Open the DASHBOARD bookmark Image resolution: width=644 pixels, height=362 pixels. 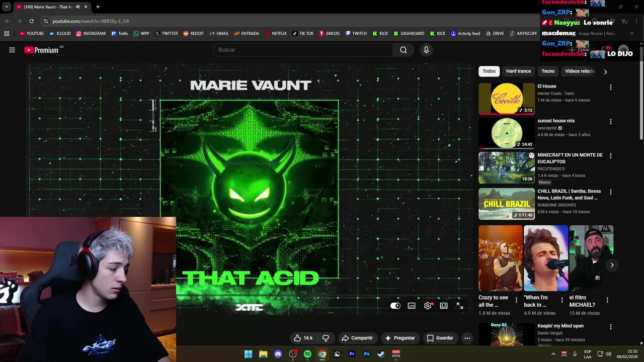click(x=409, y=34)
